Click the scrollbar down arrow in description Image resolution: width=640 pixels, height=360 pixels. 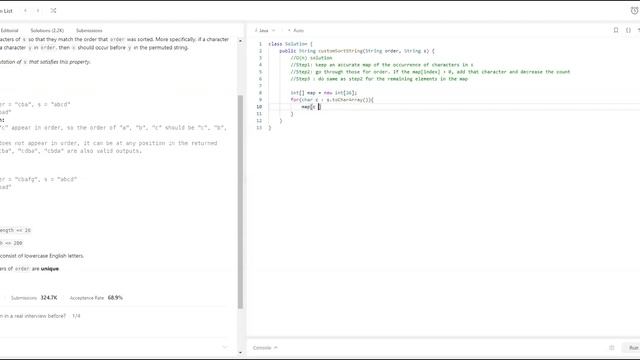tap(240, 352)
